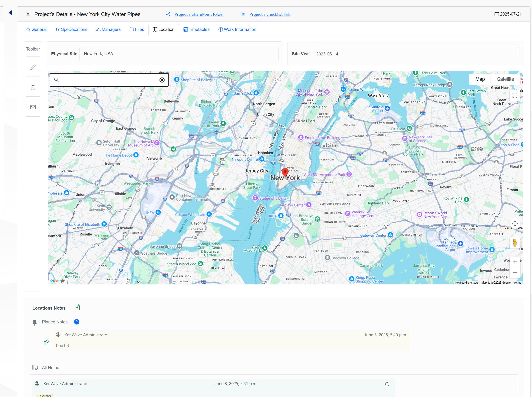This screenshot has width=532, height=397.
Task: Unpin the Loc 03 note
Action: 46,342
